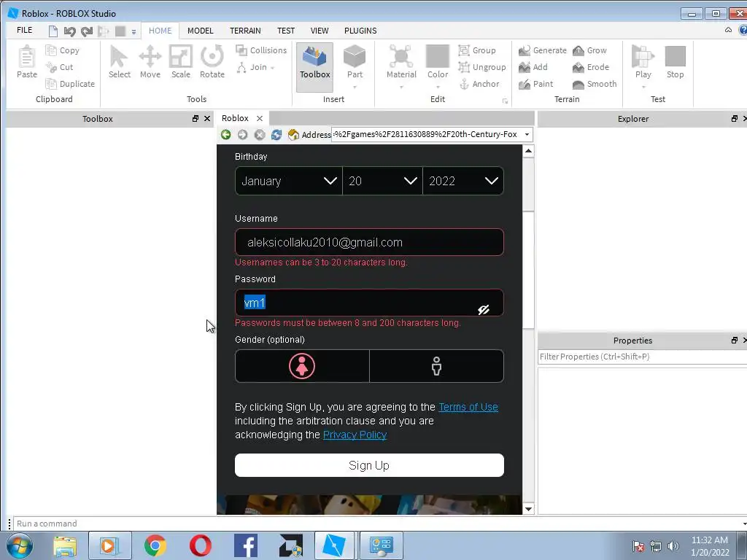Click the New document icon in quick access
This screenshot has height=560, width=747.
pos(53,31)
